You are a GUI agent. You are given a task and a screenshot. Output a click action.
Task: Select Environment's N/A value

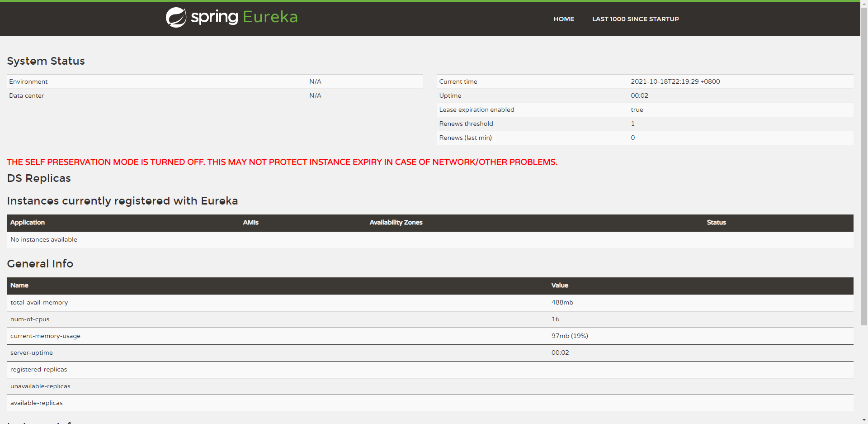[315, 81]
